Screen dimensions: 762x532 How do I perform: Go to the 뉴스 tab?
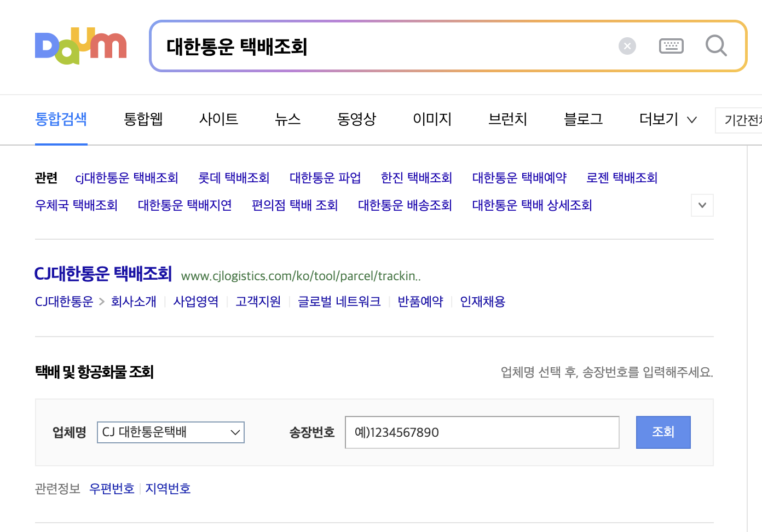[x=288, y=119]
